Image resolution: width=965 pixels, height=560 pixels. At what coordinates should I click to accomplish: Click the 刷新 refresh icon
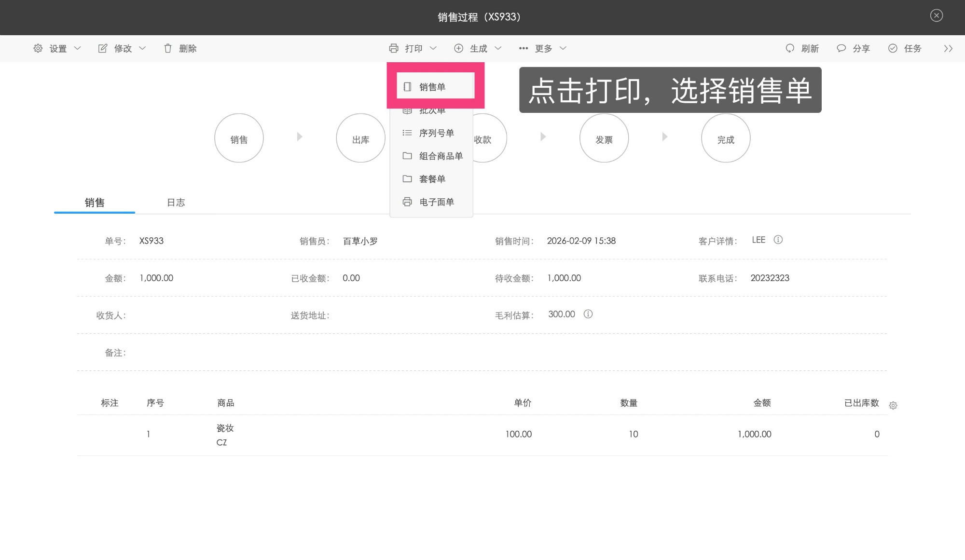click(x=790, y=48)
